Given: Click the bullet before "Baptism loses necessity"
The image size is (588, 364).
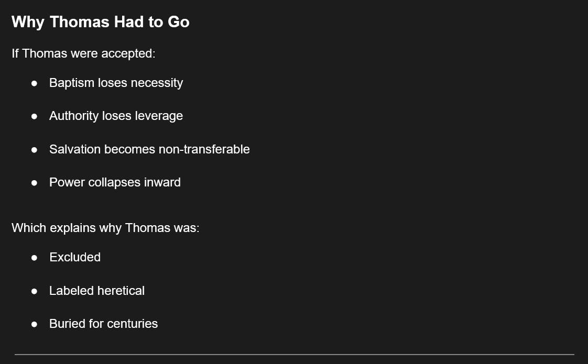Looking at the screenshot, I should pos(34,83).
